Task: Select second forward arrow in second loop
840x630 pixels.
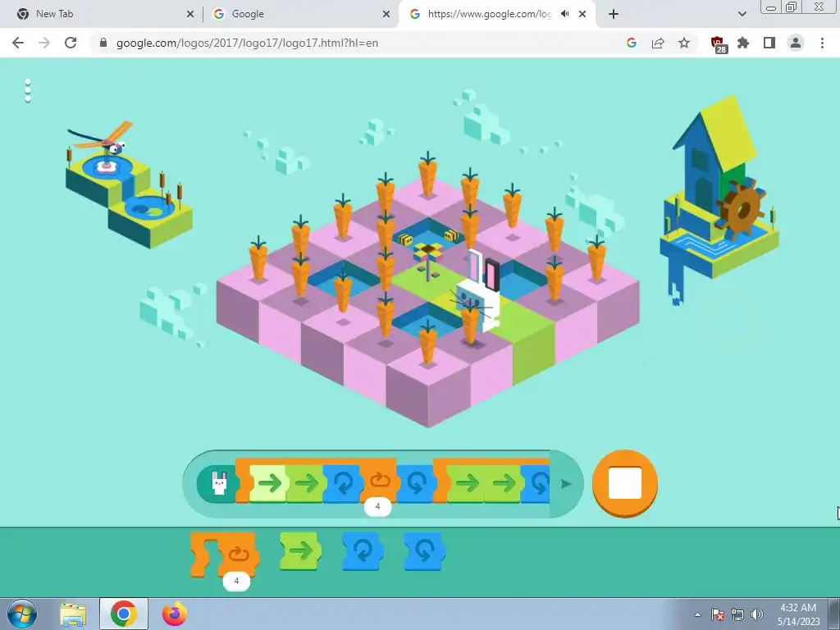Action: coord(503,484)
